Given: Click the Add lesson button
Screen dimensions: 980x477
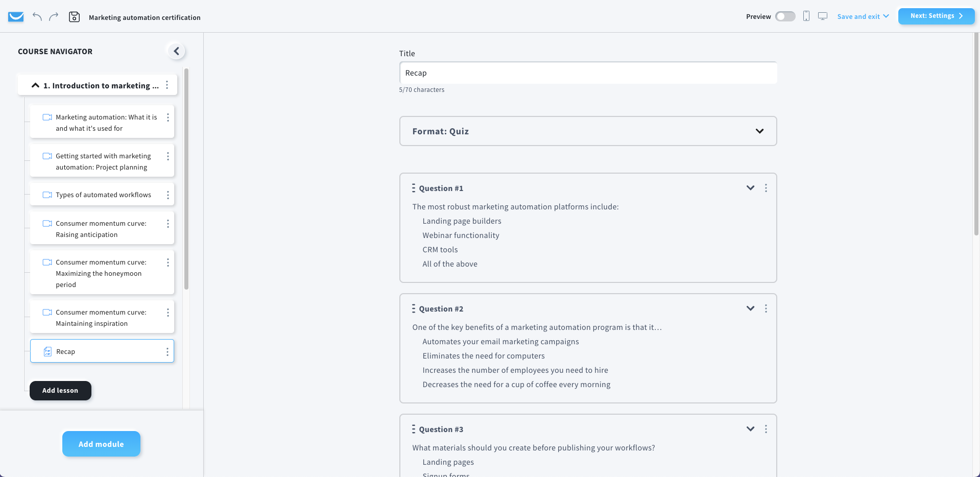Looking at the screenshot, I should tap(60, 391).
